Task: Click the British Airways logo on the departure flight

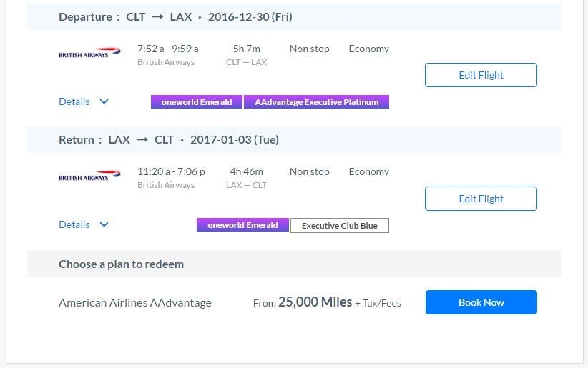Action: 89,54
